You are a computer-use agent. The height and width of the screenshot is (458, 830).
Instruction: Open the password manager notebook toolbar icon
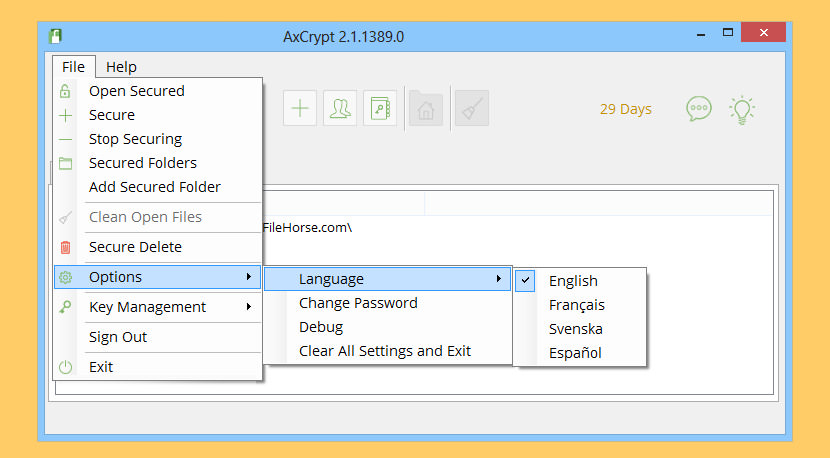(x=380, y=109)
